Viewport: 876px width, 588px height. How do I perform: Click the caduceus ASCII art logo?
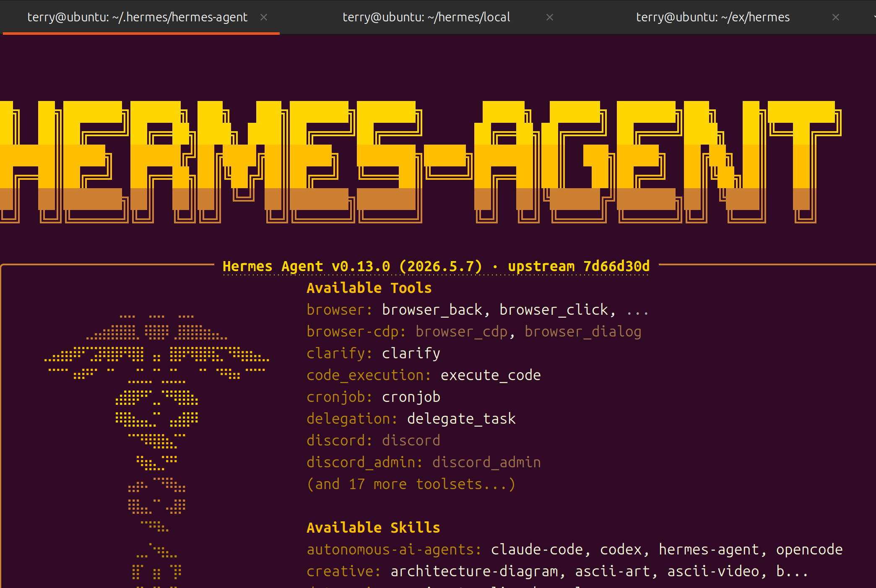click(157, 451)
